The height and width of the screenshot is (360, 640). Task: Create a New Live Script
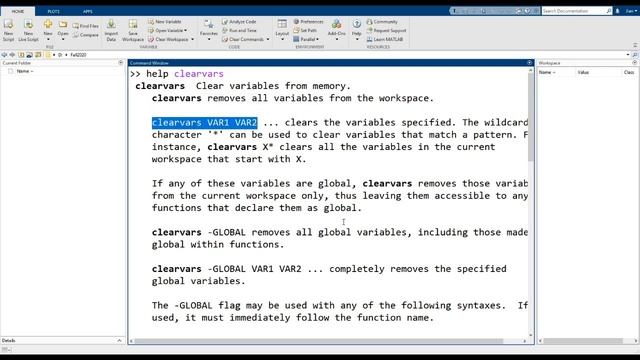pos(28,30)
